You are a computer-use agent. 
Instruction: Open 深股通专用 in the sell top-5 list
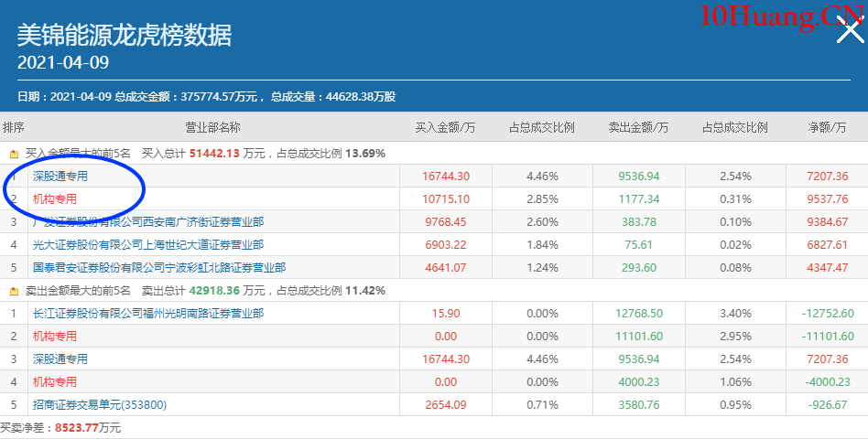[60, 359]
